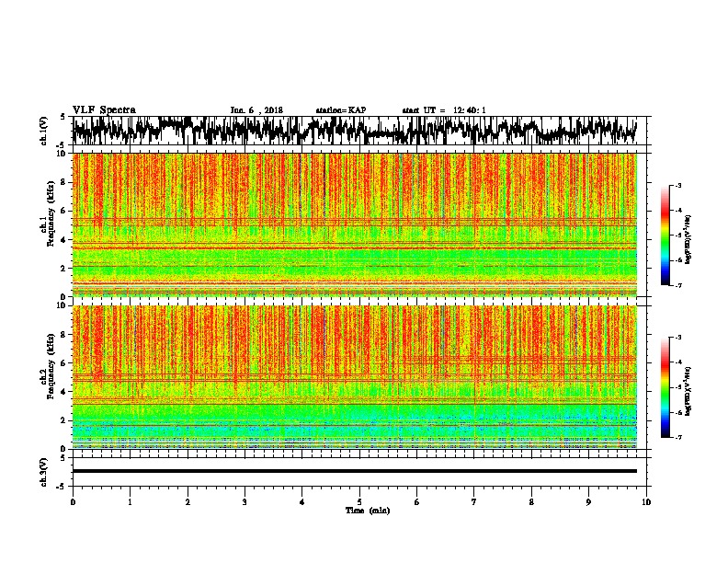Screen dimensions: 728x563
Task: Click the ch.2 spectrogram color scale bar
Action: [665, 387]
